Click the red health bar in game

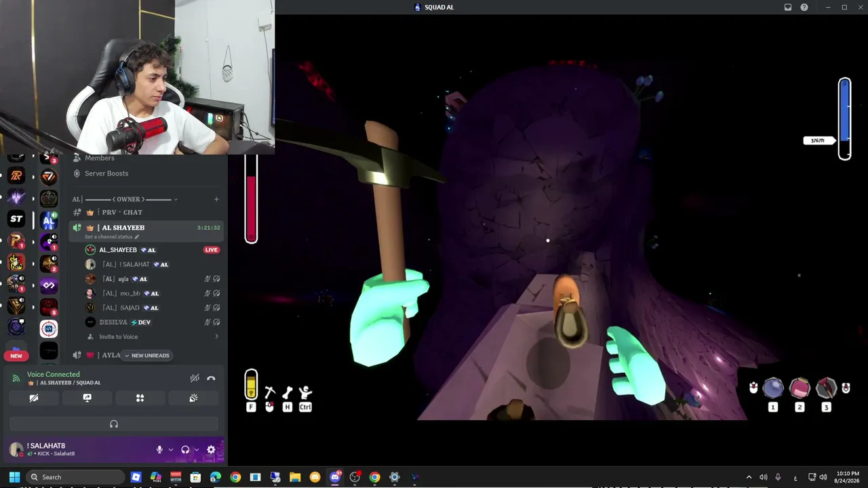pyautogui.click(x=252, y=199)
